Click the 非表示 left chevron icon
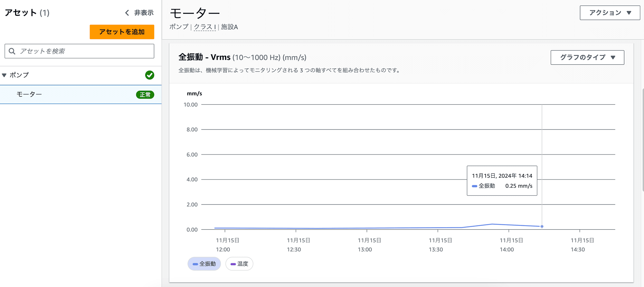The image size is (644, 287). (x=127, y=13)
